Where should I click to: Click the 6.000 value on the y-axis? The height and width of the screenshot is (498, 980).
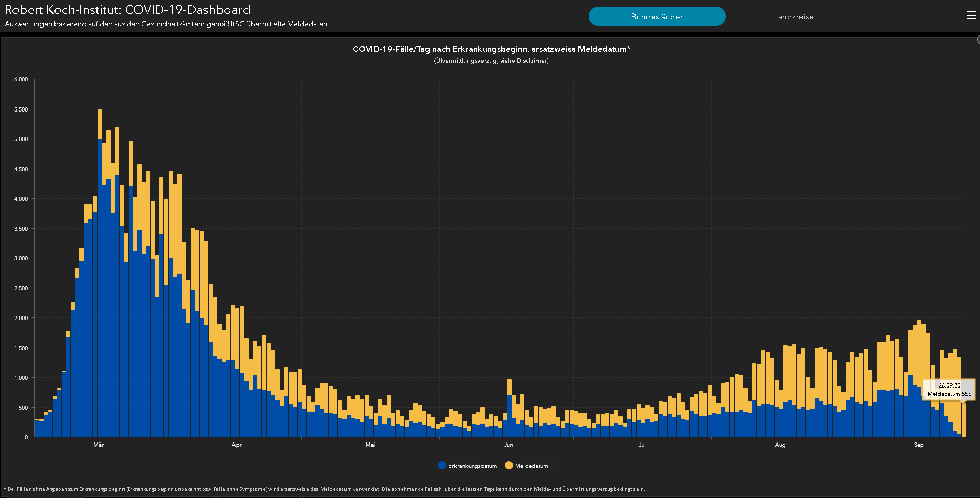pyautogui.click(x=21, y=79)
